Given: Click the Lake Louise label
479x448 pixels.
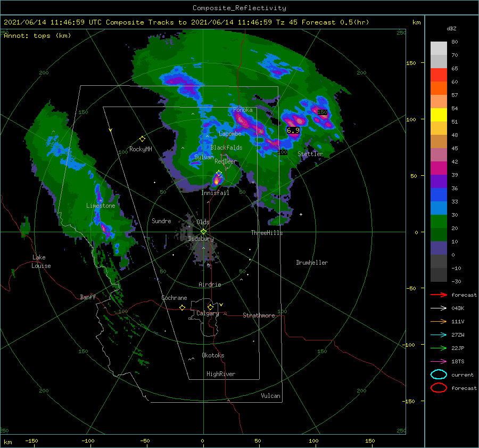Looking at the screenshot, I should (x=41, y=262).
